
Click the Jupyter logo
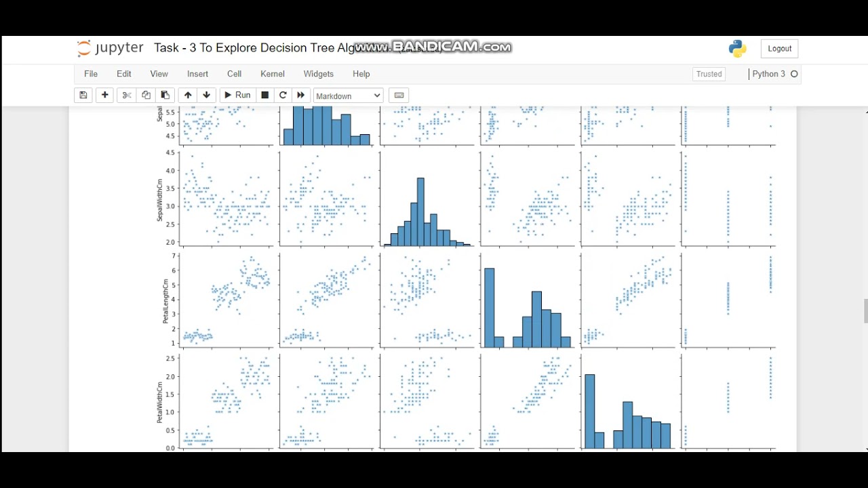pos(110,48)
